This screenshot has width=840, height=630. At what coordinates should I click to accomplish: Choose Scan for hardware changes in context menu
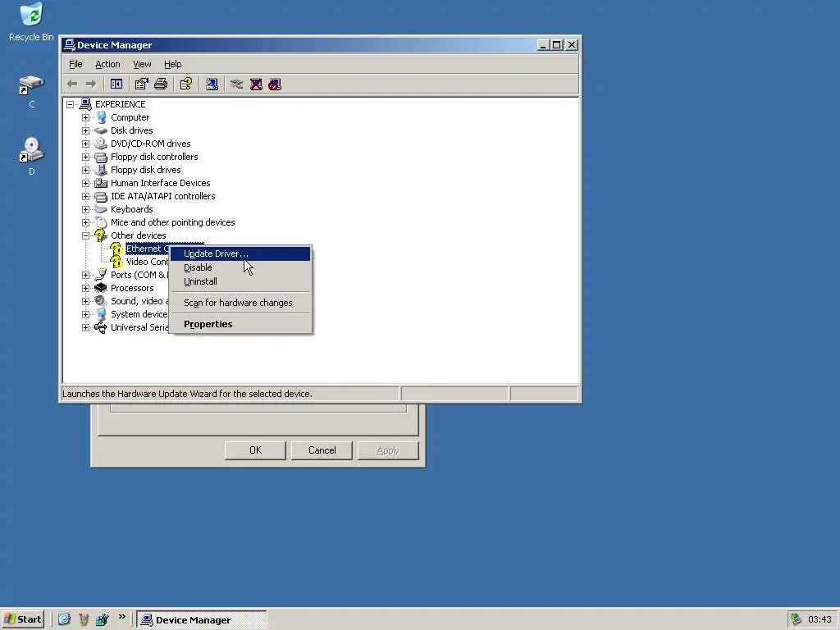pyautogui.click(x=240, y=303)
